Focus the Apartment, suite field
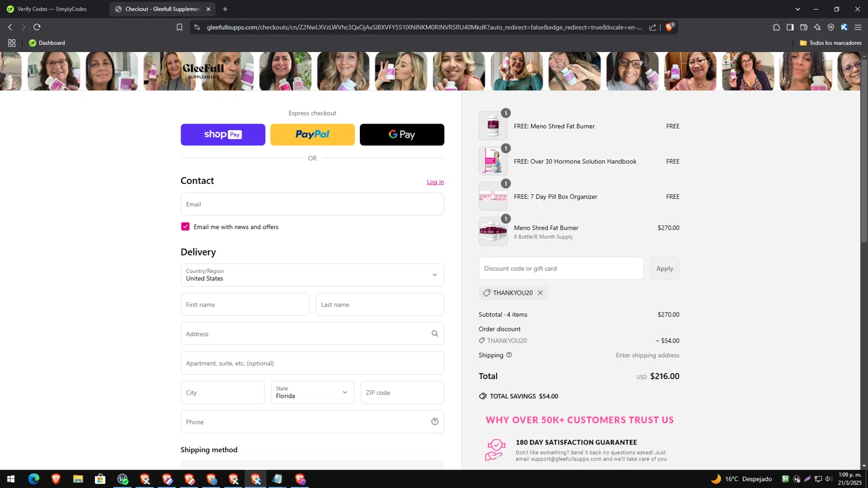 [312, 363]
